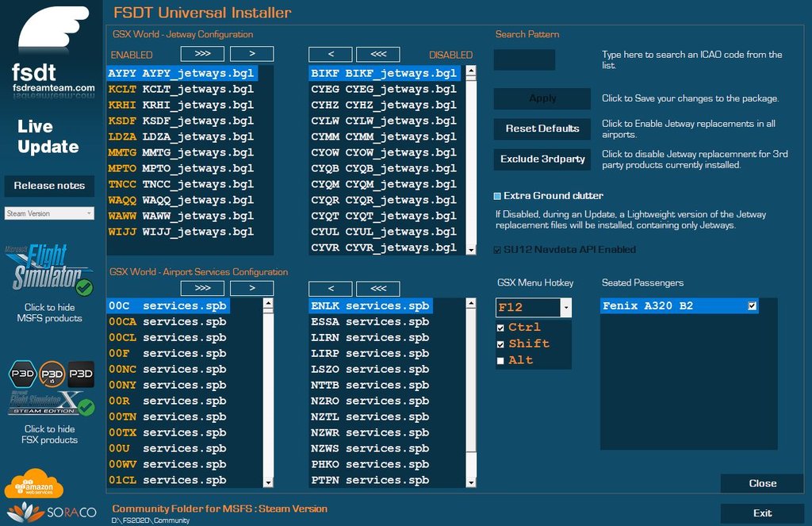This screenshot has height=526, width=812.
Task: Click the Exit button
Action: coord(762,513)
